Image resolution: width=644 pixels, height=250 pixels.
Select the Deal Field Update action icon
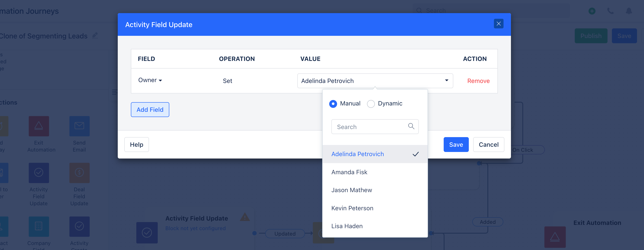pos(79,173)
